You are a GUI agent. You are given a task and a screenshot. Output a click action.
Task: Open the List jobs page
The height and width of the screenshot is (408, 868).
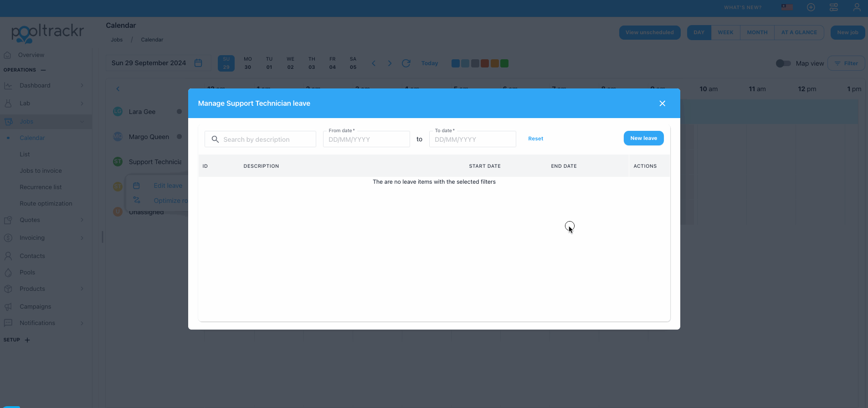click(25, 154)
